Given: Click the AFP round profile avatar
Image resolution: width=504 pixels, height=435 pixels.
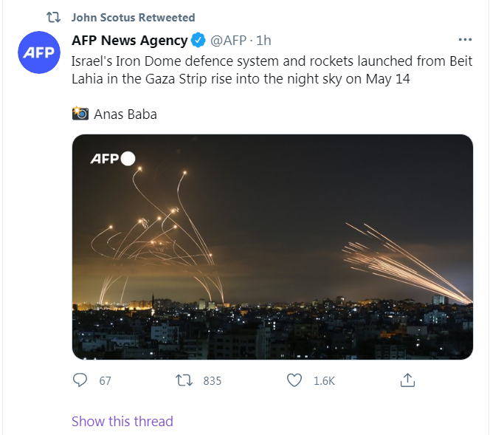Looking at the screenshot, I should 38,53.
